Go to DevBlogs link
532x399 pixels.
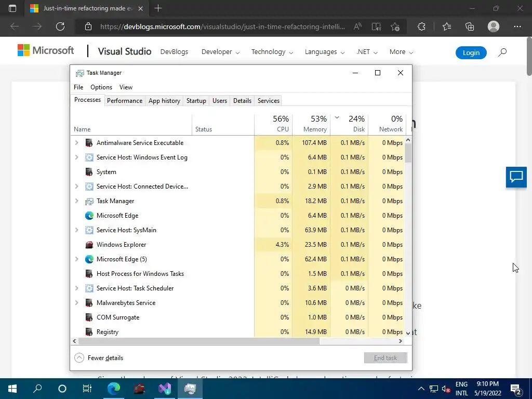click(174, 52)
